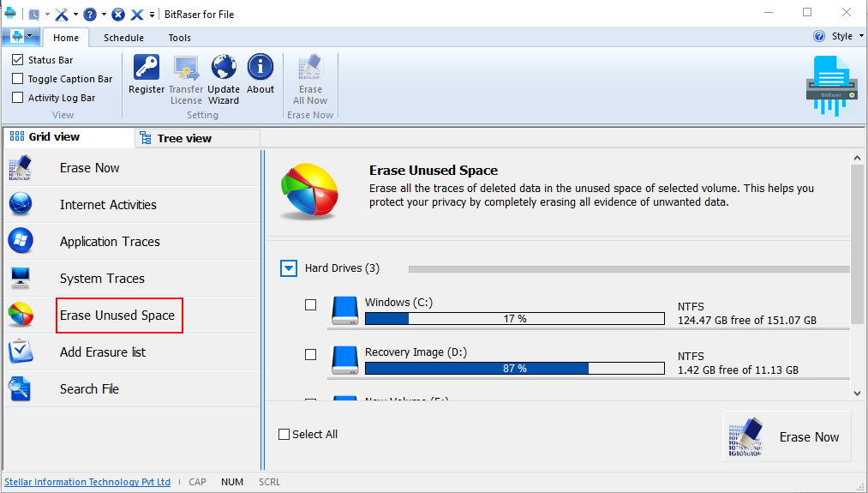
Task: Check the Recovery Image (D:) checkbox
Action: point(310,354)
